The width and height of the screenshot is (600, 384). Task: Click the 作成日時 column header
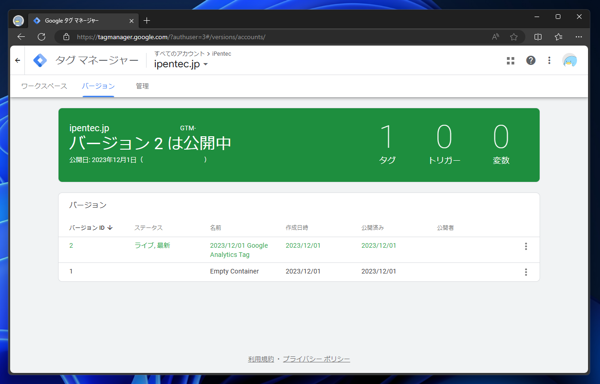pos(297,228)
